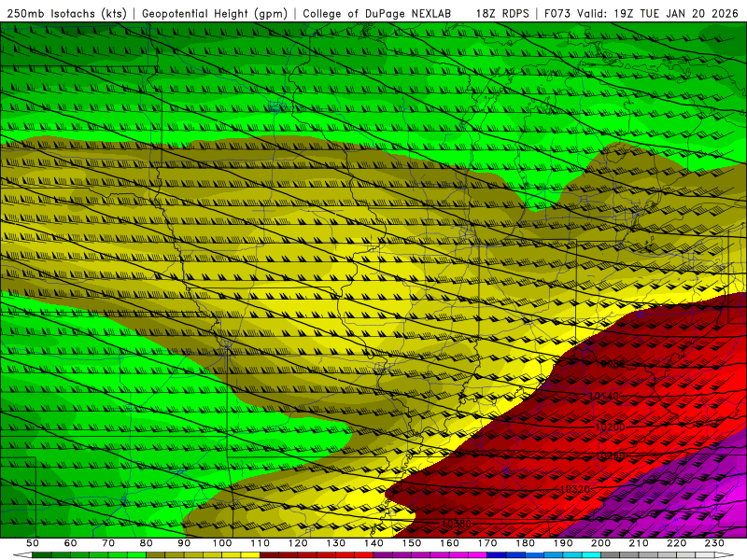
Task: Click the 10140 height contour label
Action: (603, 396)
